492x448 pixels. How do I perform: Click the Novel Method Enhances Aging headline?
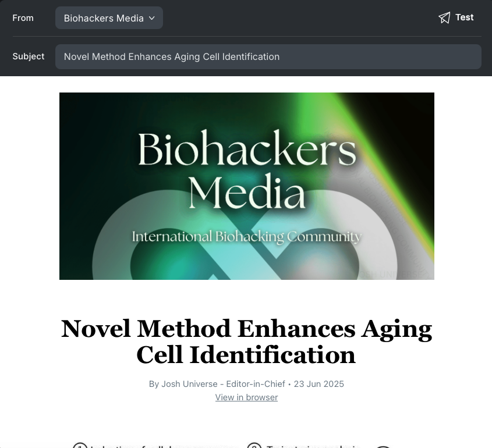tap(246, 329)
